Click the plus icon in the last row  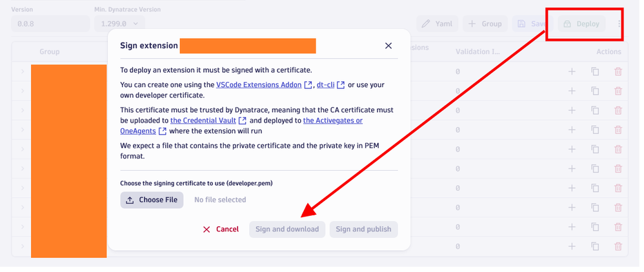click(572, 246)
